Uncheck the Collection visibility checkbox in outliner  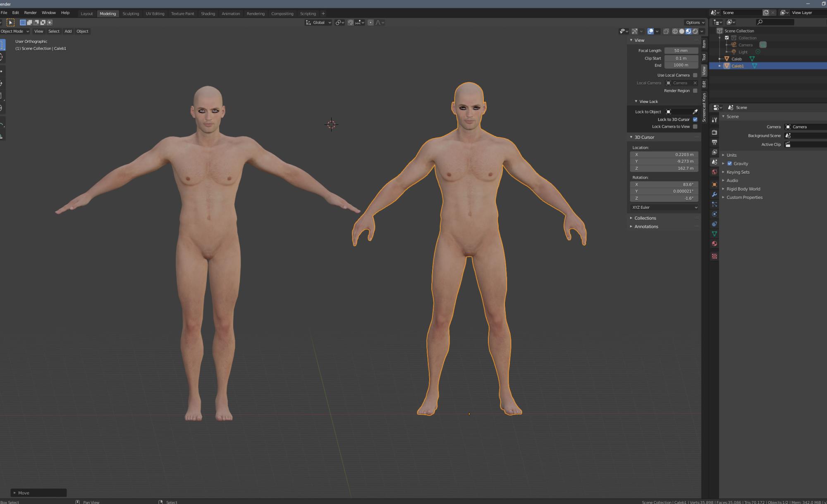727,38
